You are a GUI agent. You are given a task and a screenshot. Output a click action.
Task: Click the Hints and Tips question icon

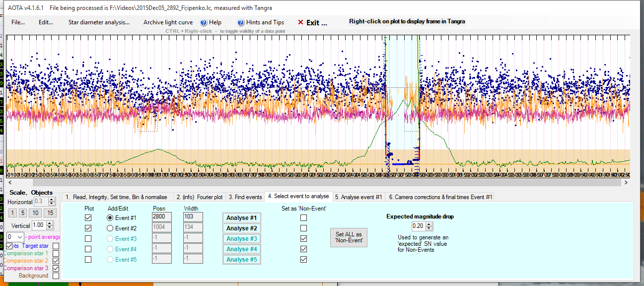pyautogui.click(x=241, y=22)
